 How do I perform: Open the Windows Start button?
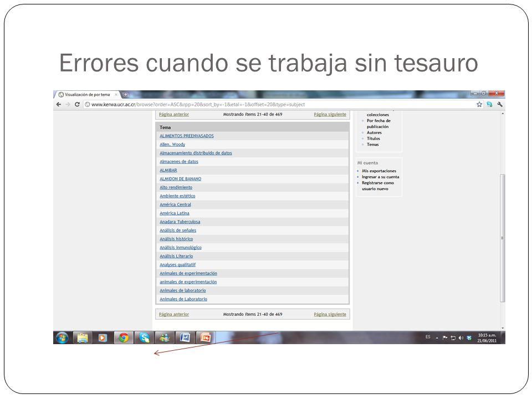[x=62, y=337]
